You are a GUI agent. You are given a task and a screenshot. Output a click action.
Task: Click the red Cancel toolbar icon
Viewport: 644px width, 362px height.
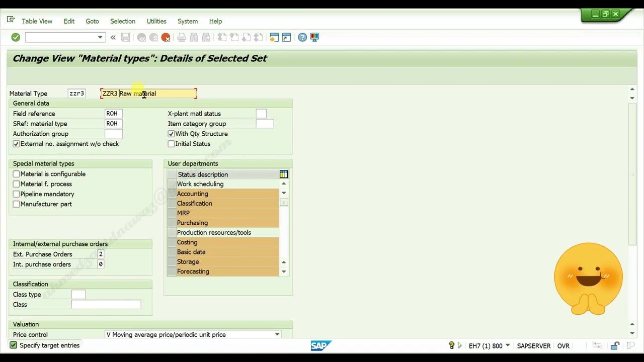(166, 37)
